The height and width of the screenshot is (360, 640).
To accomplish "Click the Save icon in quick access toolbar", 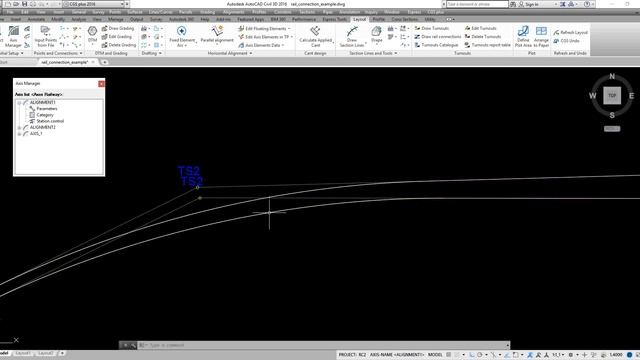I will (24, 4).
